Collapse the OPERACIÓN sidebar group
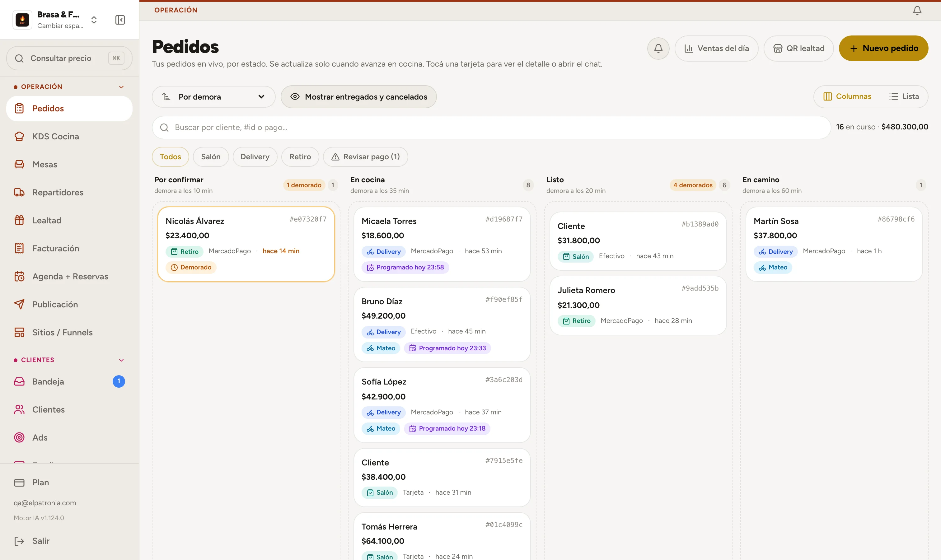Image resolution: width=941 pixels, height=560 pixels. tap(69, 87)
